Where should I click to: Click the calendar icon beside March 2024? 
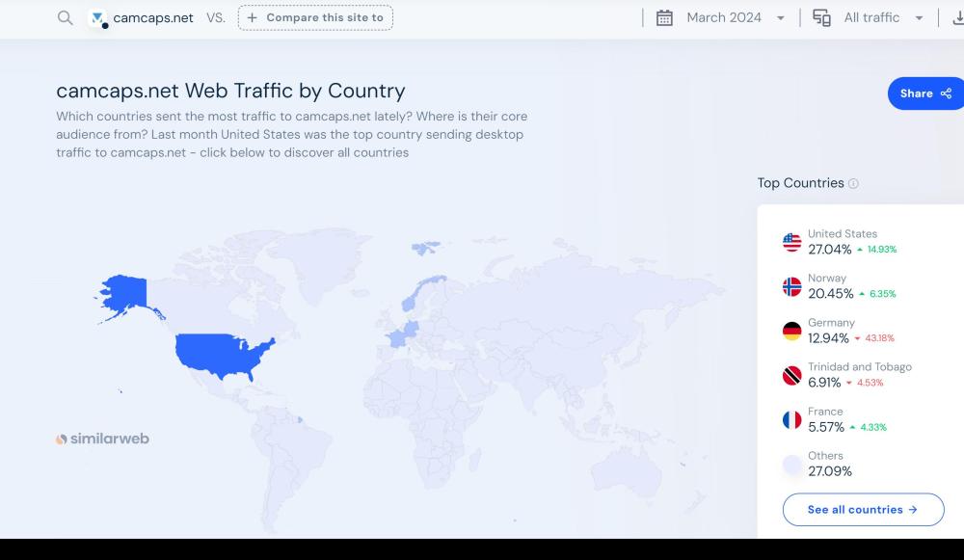(x=664, y=17)
